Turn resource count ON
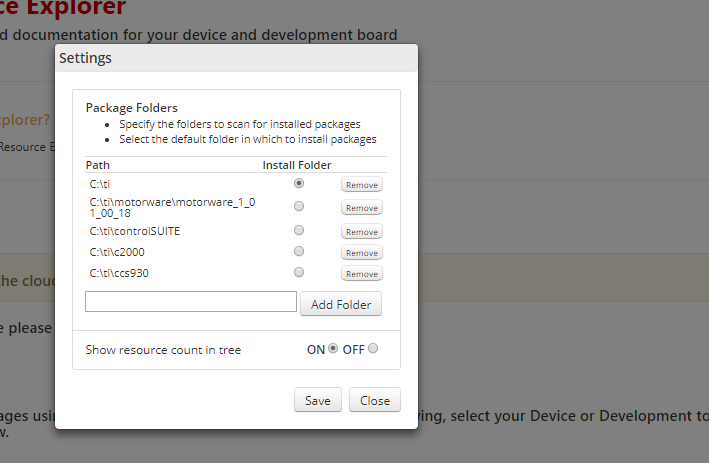 coord(334,349)
